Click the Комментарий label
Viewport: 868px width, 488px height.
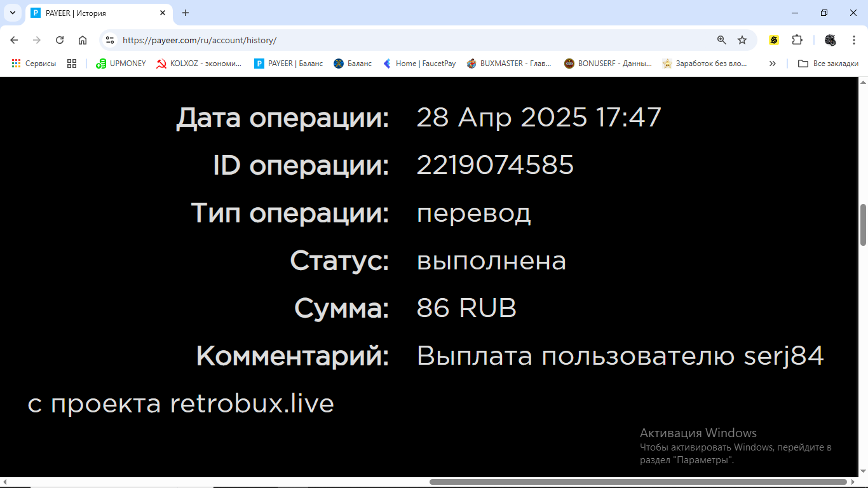pos(292,356)
